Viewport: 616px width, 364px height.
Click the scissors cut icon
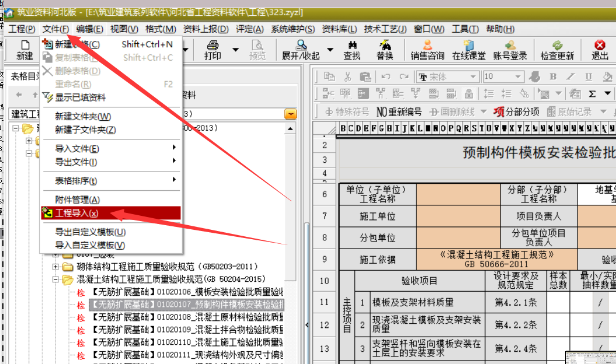[x=347, y=76]
